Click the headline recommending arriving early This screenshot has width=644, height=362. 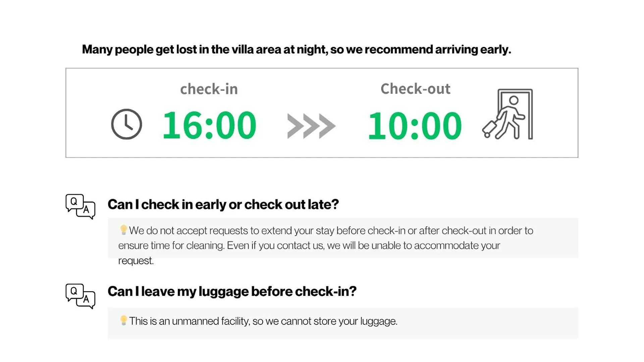297,50
